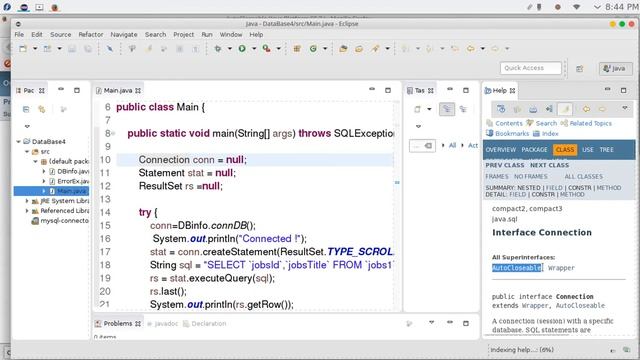Click the Bookmarks link in Help
The image size is (640, 360).
tap(512, 133)
